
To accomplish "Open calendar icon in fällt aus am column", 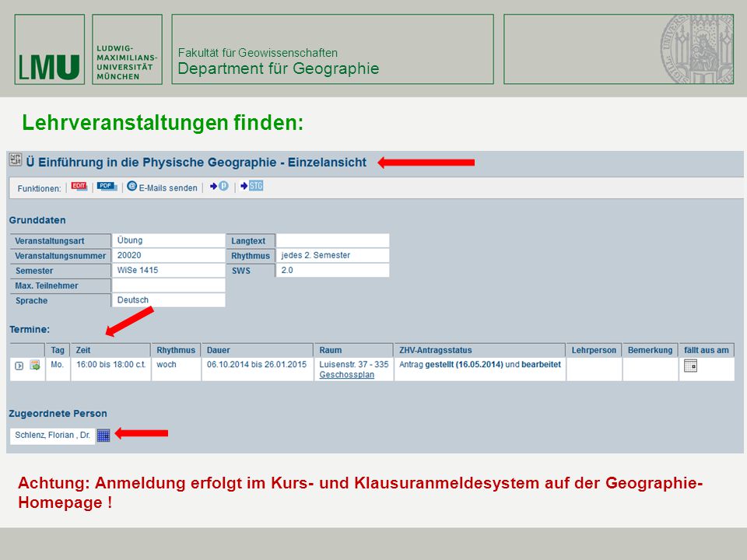I will (x=690, y=366).
